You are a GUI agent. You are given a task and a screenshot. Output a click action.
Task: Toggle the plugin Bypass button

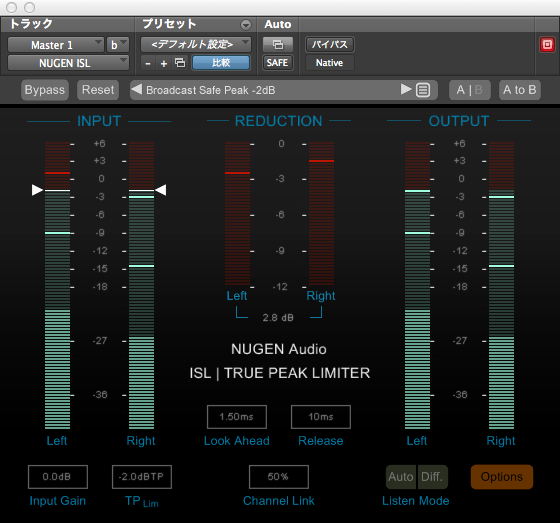click(x=45, y=90)
